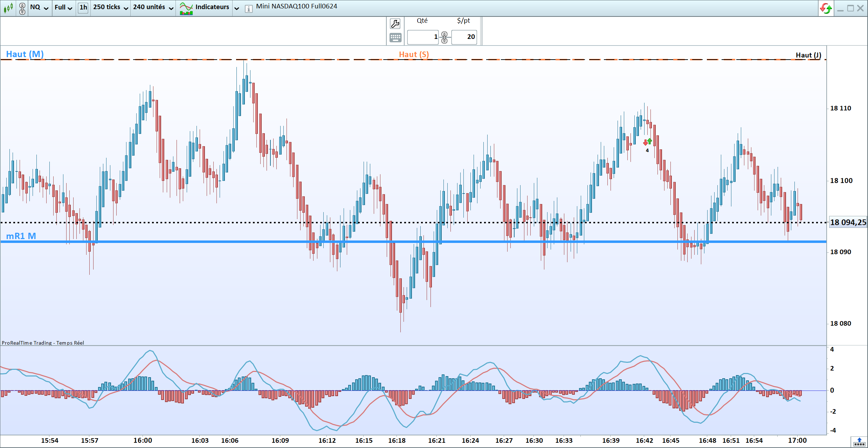Click the 1h quick timeframe button

pos(83,7)
